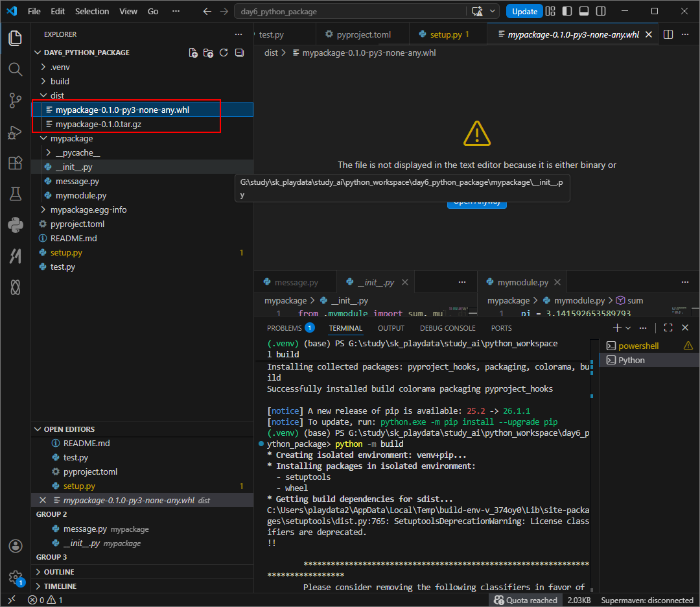The image size is (700, 607).
Task: Toggle primary side bar visibility
Action: tap(567, 12)
